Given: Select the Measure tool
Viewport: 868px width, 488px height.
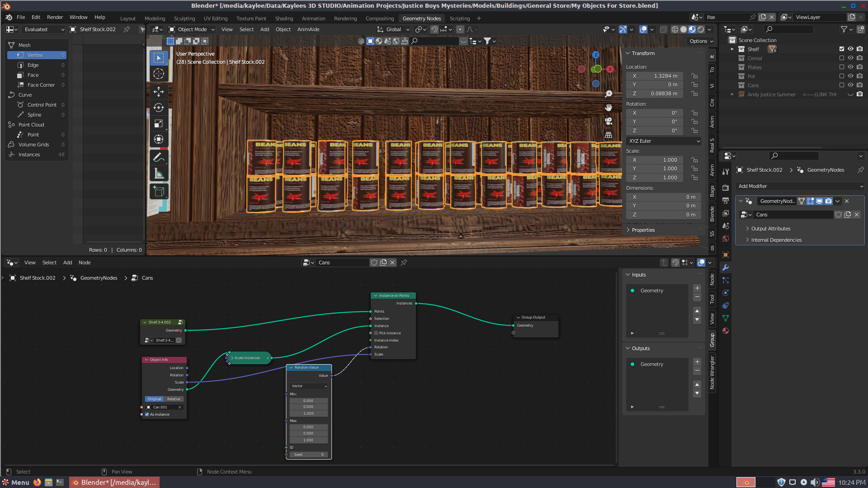Looking at the screenshot, I should (x=159, y=173).
